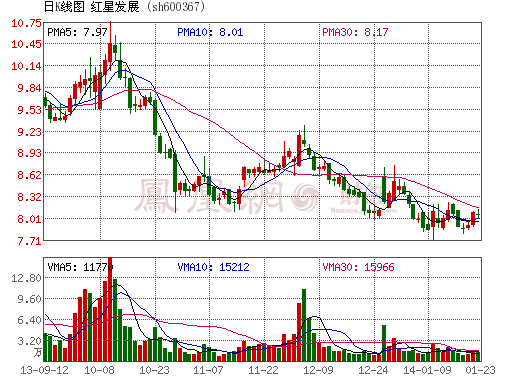Image resolution: width=530 pixels, height=391 pixels.
Task: Click the VMA10: 15212 label
Action: 213,267
